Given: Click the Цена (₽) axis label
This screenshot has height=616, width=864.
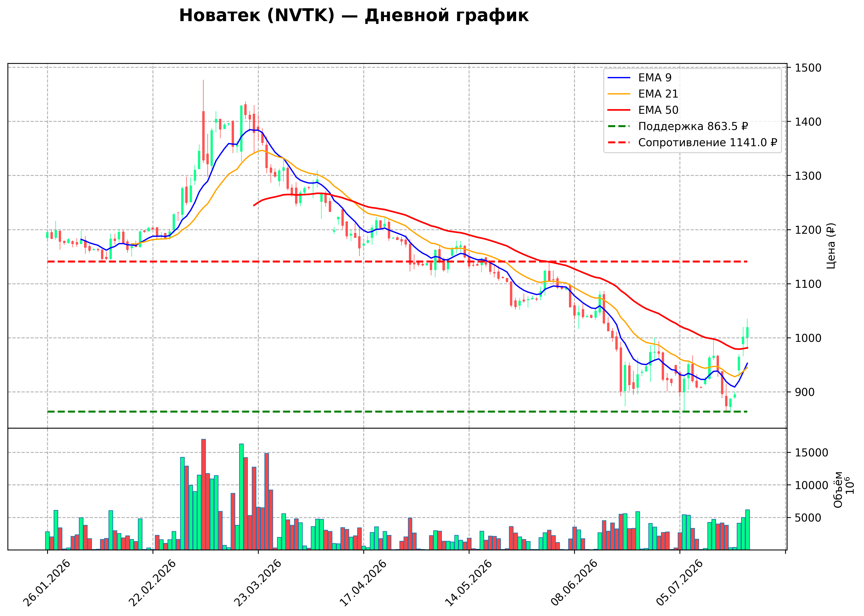Looking at the screenshot, I should point(831,246).
